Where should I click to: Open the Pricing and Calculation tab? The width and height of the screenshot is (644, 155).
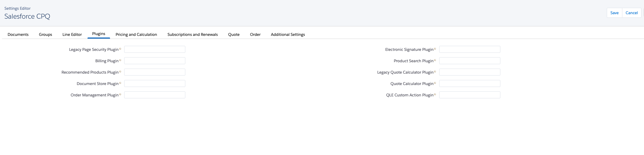136,34
